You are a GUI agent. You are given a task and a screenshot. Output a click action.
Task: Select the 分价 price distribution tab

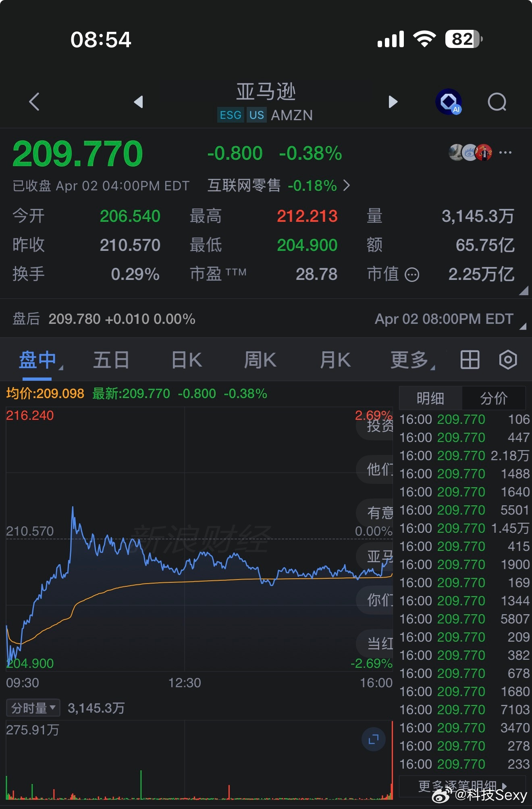click(494, 398)
